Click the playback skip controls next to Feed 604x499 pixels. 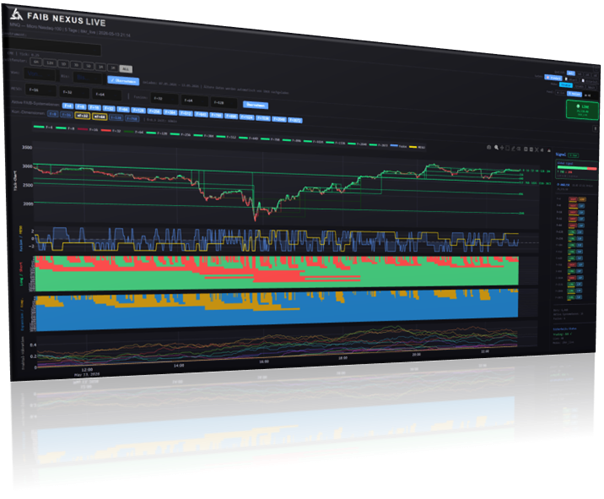pos(587,95)
